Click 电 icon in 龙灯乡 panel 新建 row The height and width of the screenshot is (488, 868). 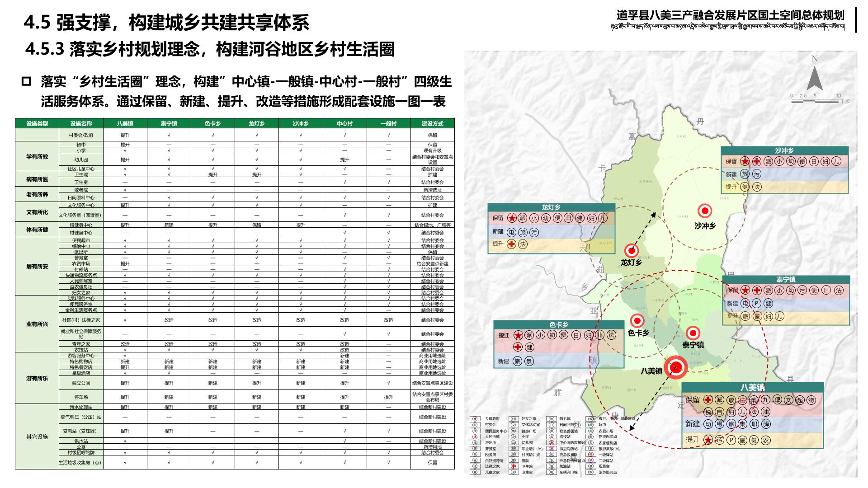511,232
